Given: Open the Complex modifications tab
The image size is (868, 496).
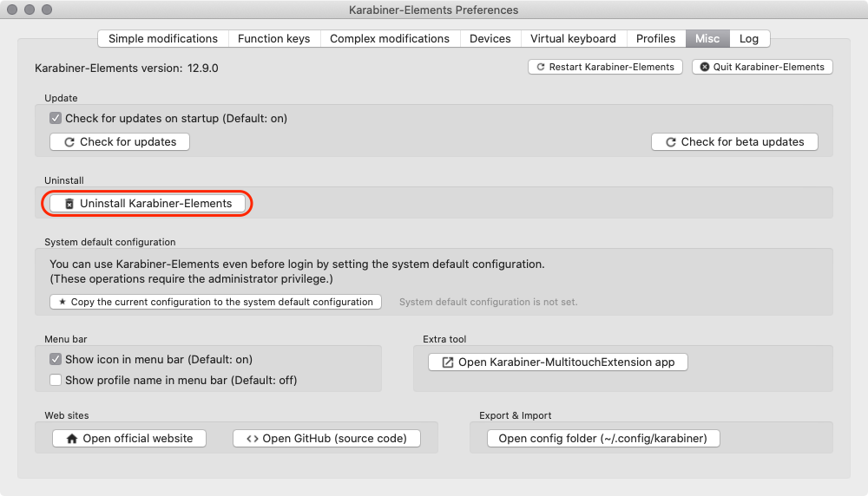Looking at the screenshot, I should [x=390, y=39].
